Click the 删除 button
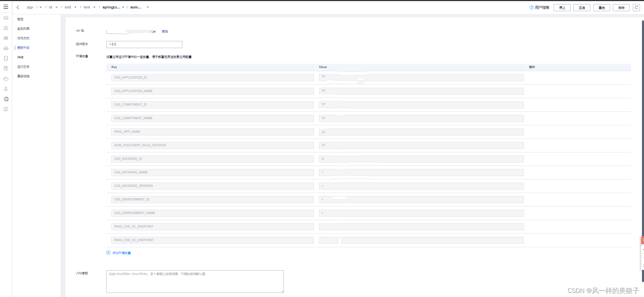The width and height of the screenshot is (644, 297). pyautogui.click(x=621, y=8)
